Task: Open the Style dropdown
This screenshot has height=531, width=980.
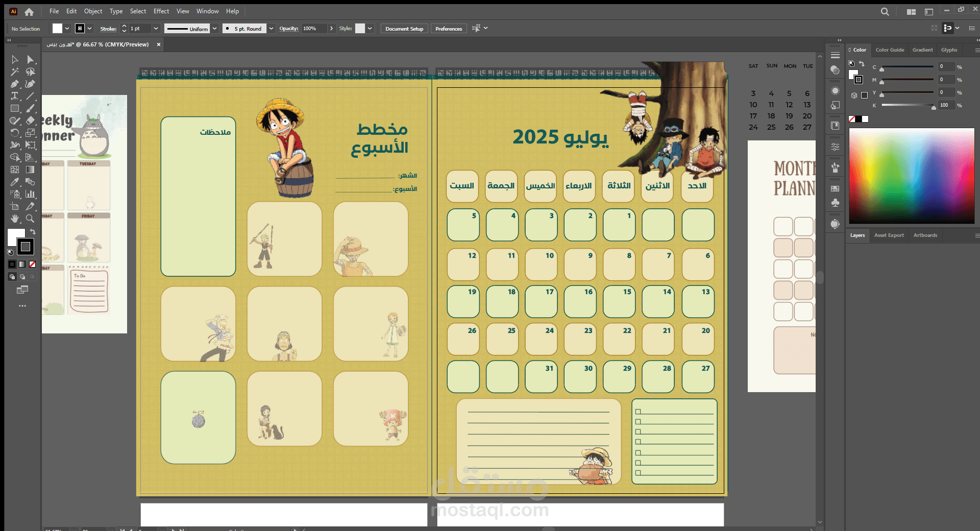Action: [x=370, y=29]
